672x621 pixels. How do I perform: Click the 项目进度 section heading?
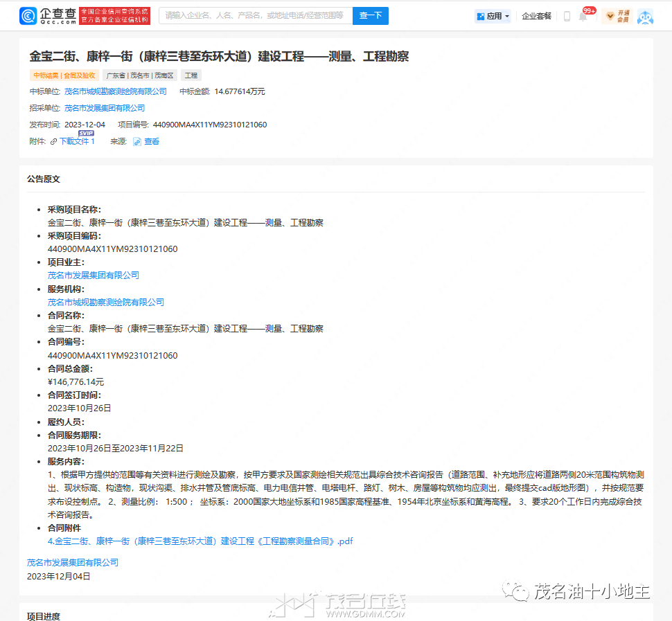pos(44,616)
